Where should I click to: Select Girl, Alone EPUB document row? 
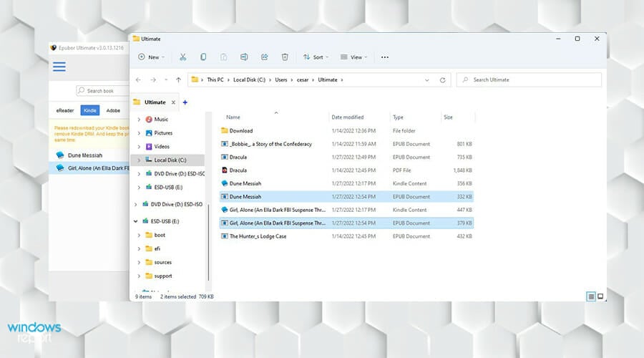coord(346,223)
